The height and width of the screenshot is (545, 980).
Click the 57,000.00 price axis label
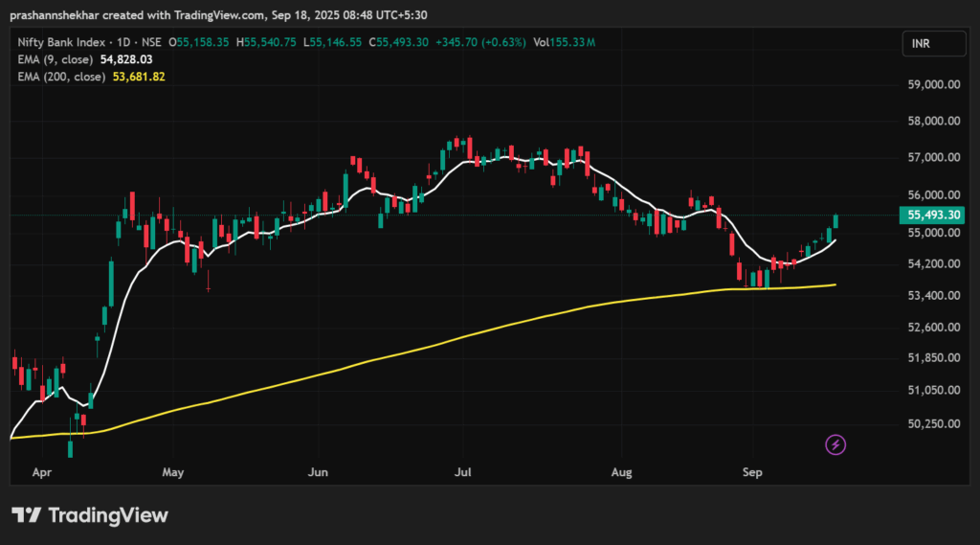pyautogui.click(x=934, y=157)
